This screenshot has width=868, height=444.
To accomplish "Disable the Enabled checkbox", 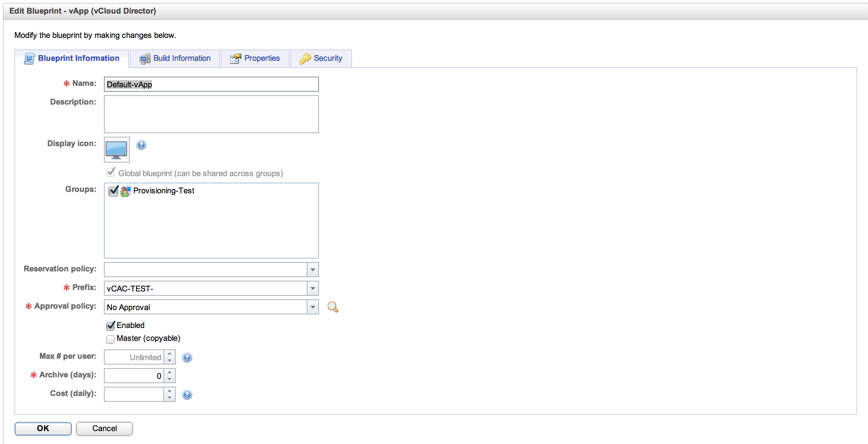I will click(x=111, y=325).
